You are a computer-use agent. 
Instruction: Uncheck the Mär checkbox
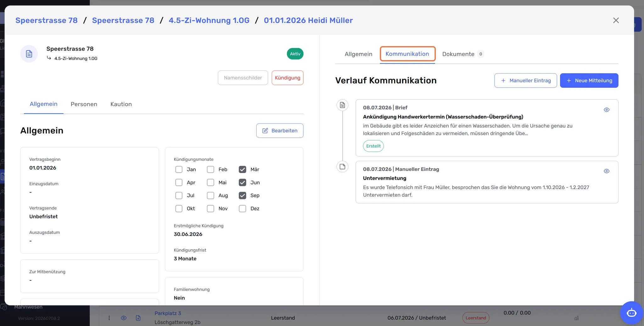[242, 170]
